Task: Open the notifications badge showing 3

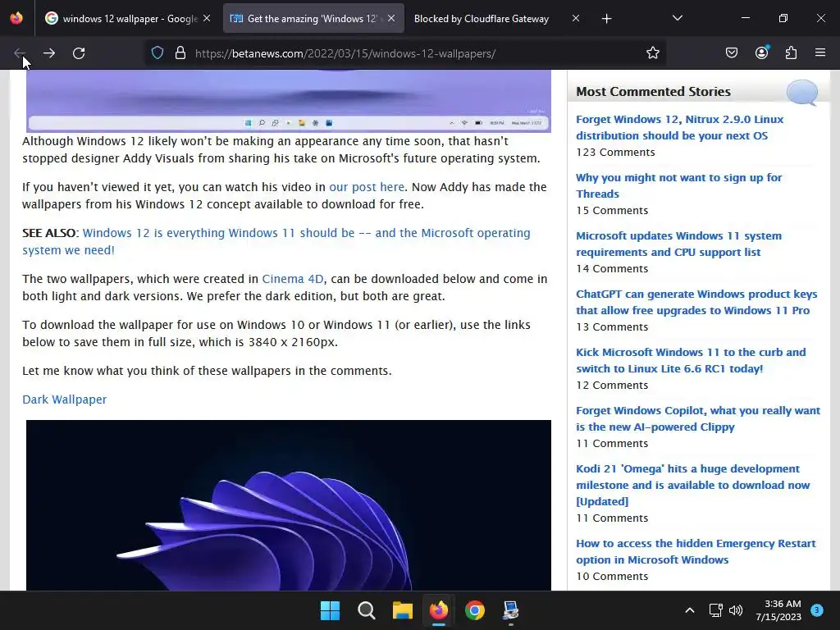Action: 816,610
